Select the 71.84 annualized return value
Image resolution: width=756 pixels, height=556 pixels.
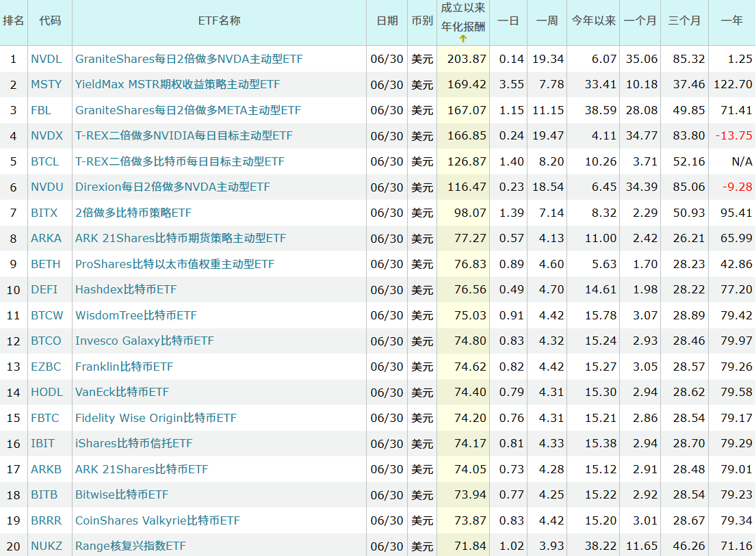coord(470,546)
